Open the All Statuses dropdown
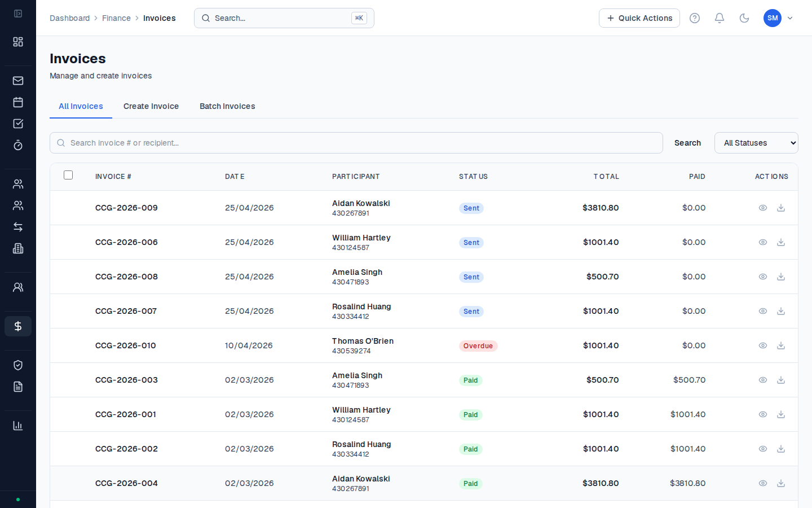This screenshot has height=508, width=812. 756,143
